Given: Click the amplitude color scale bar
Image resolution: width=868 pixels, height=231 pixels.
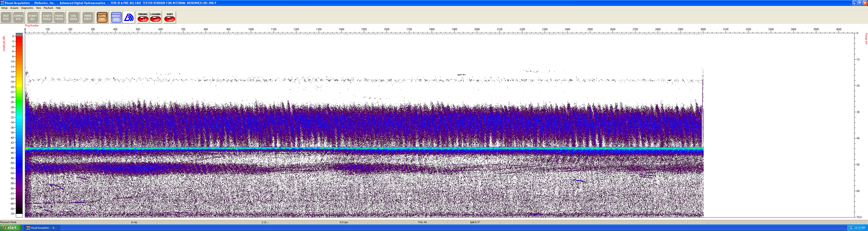Looking at the screenshot, I should point(19,125).
